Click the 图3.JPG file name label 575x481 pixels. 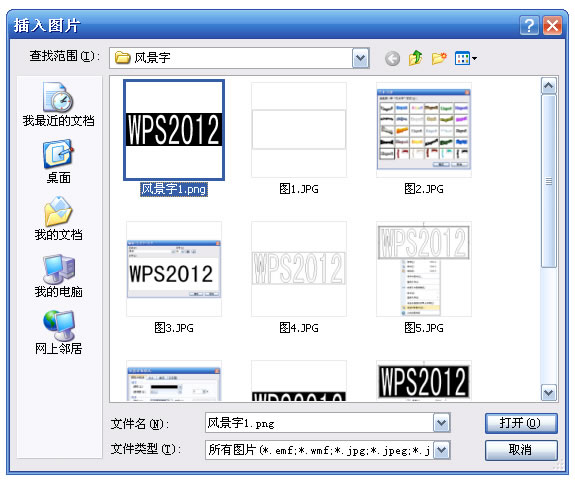(174, 328)
